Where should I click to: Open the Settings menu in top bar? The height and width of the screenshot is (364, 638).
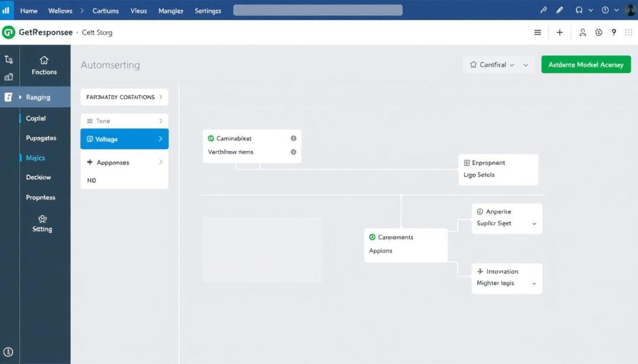pyautogui.click(x=207, y=11)
